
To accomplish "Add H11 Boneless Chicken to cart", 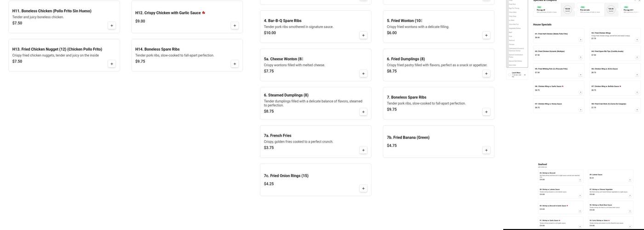I will coord(112,26).
